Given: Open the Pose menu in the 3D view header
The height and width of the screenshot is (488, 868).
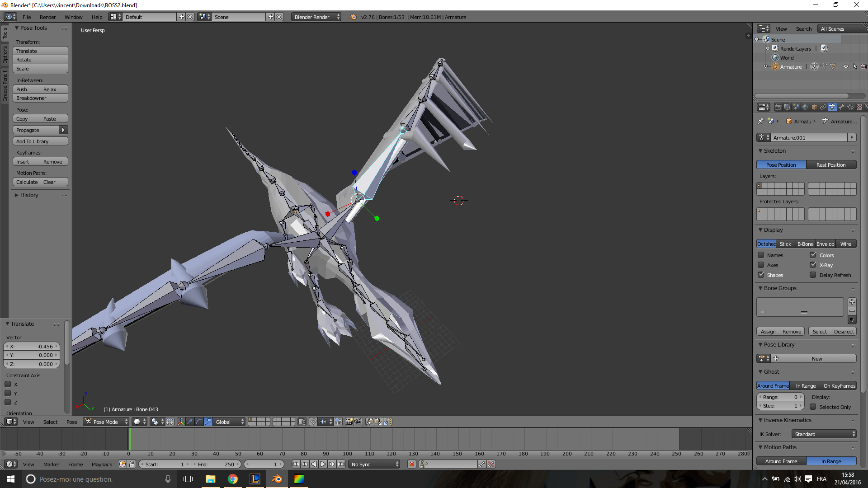Looking at the screenshot, I should 71,422.
